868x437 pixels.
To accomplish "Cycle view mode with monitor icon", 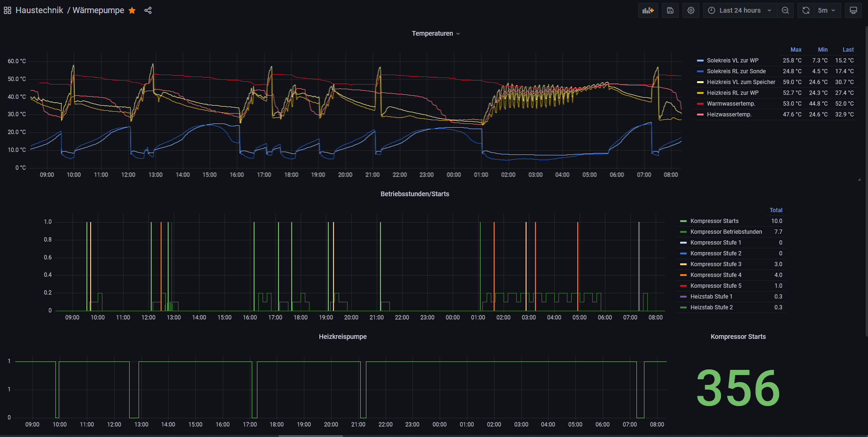I will pyautogui.click(x=853, y=10).
